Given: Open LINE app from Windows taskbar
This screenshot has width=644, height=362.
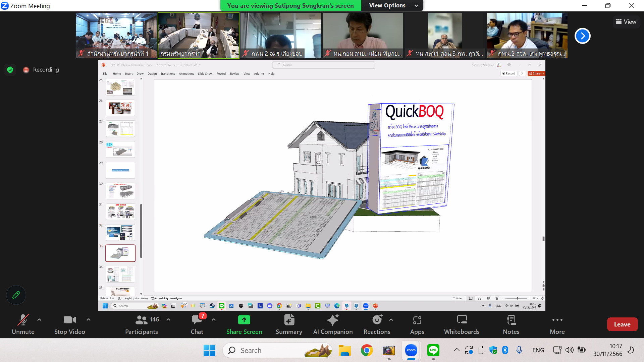Looking at the screenshot, I should click(x=433, y=350).
